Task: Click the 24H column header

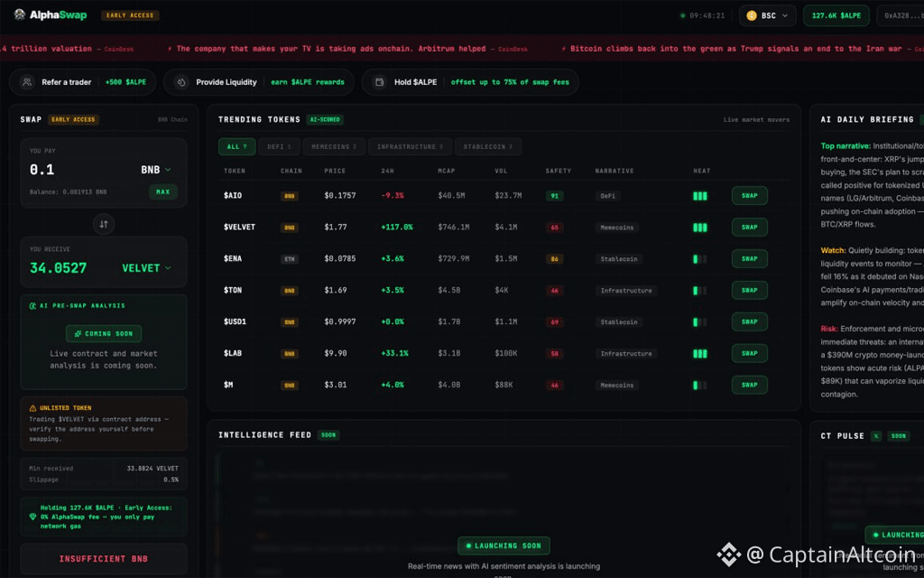Action: pyautogui.click(x=387, y=171)
